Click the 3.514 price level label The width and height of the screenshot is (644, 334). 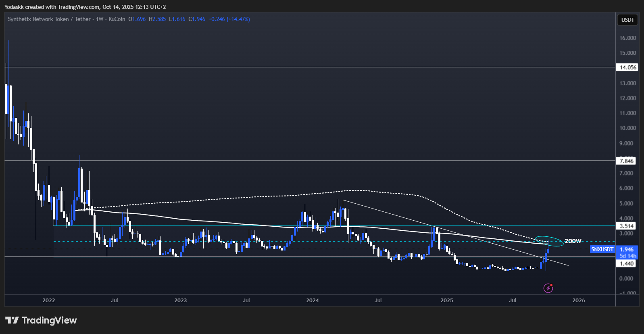627,226
